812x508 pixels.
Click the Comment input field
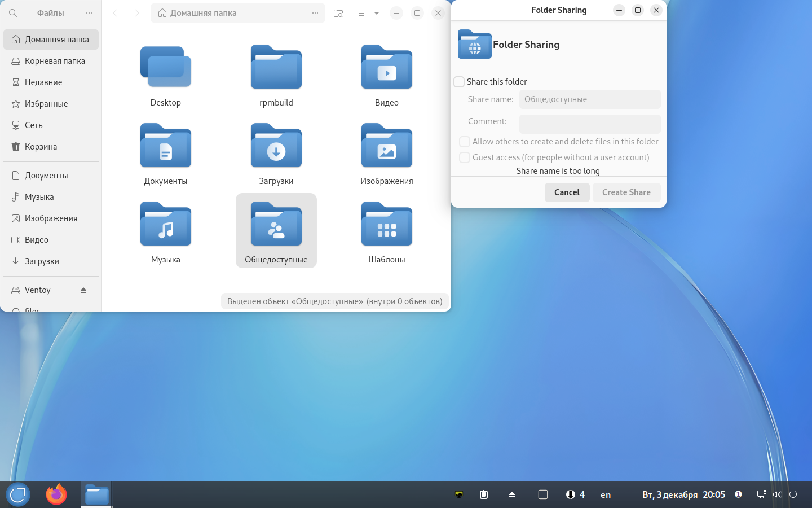pyautogui.click(x=589, y=124)
